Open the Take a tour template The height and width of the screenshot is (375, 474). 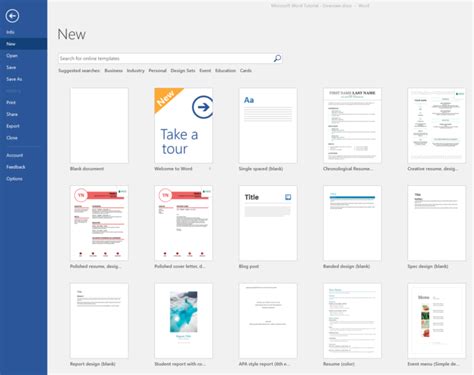(x=183, y=126)
